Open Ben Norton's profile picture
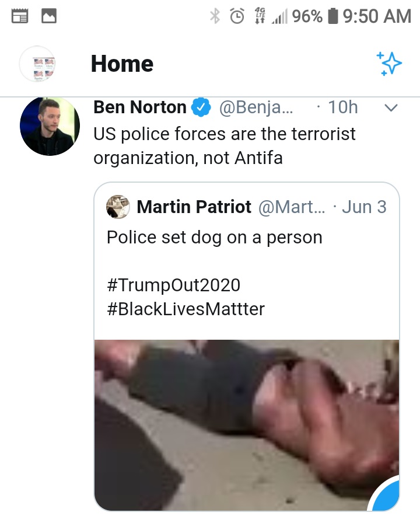Screen dimensions: 420x516 click(x=50, y=126)
